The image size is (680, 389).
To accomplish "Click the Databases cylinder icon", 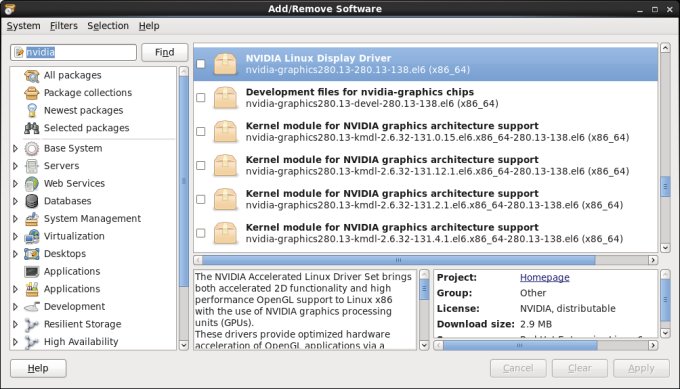I will coord(32,201).
